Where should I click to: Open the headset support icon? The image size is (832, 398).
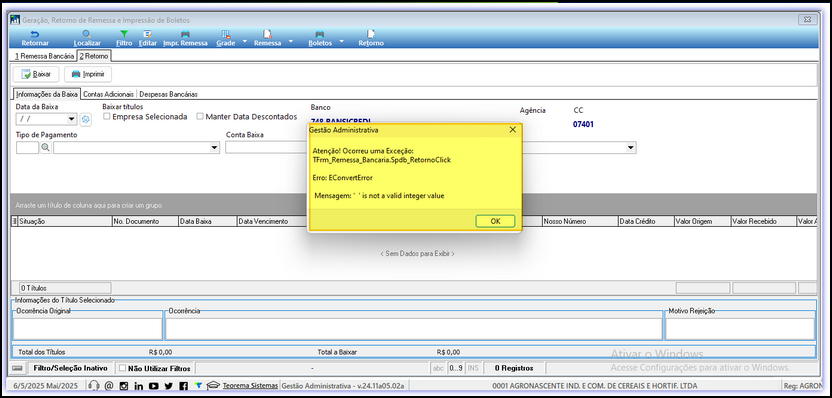pyautogui.click(x=94, y=386)
